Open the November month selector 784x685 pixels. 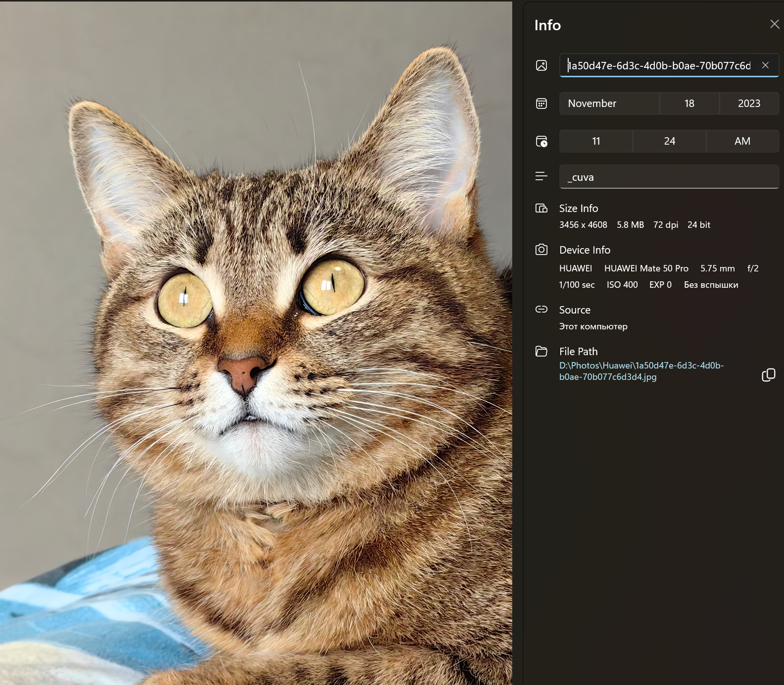(x=609, y=104)
